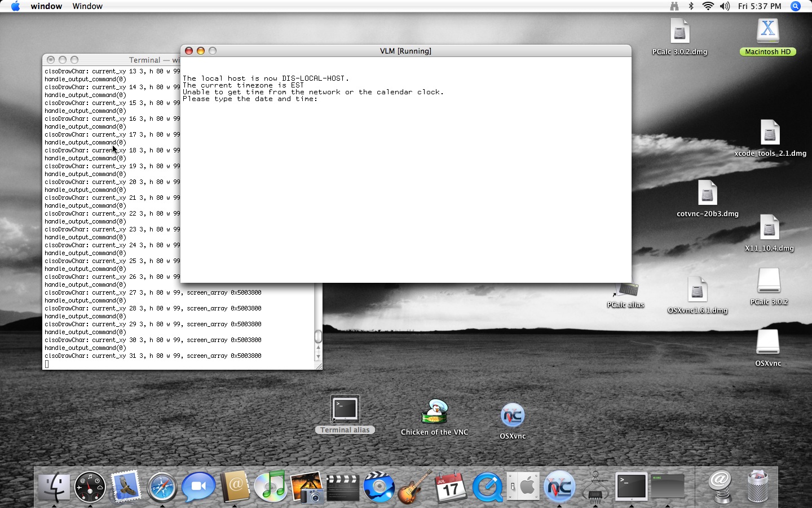Screen dimensions: 812x508
Task: Open the Window menu in menu bar
Action: tap(87, 6)
